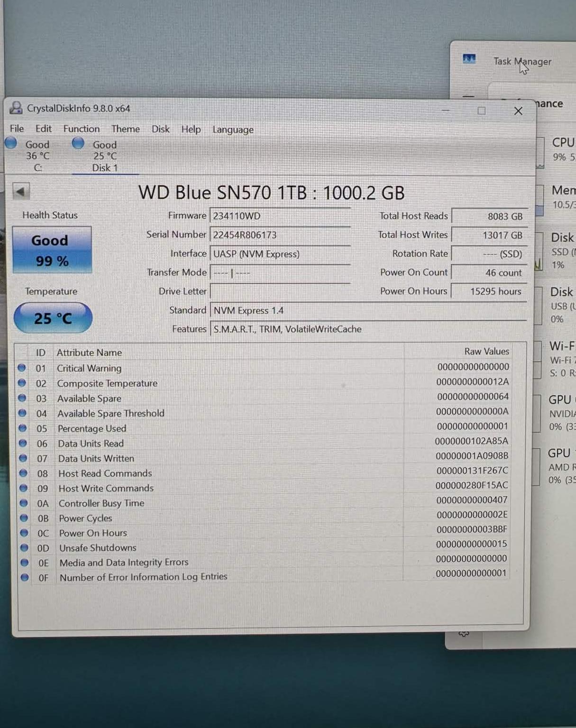Click the Features field with S.M.A.R.T., TRIM
The image size is (576, 728).
(368, 329)
